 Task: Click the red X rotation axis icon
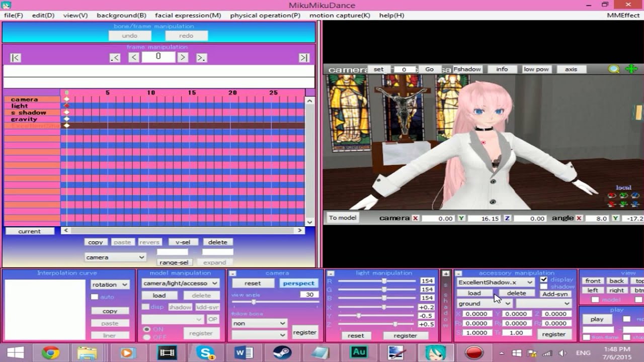tap(612, 196)
